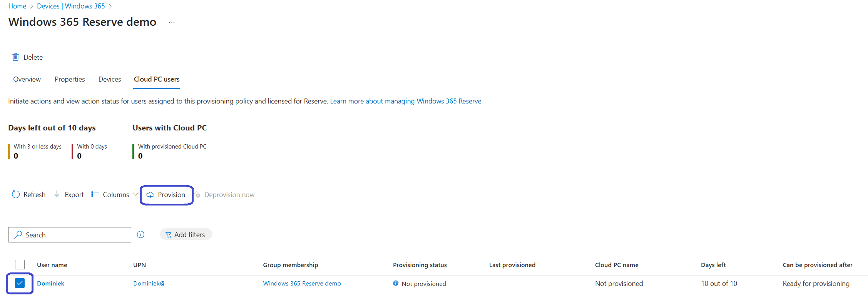Expand the Columns dropdown chevron
This screenshot has height=304, width=868.
tap(135, 194)
